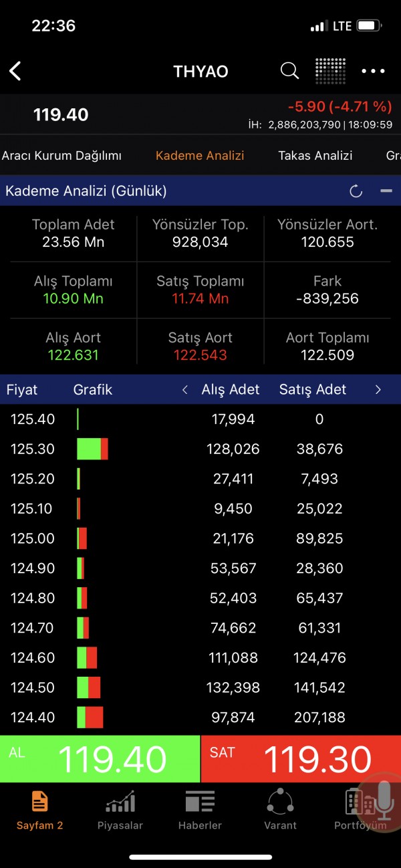Tap the Fiyat column header
401x868 pixels.
pos(22,390)
